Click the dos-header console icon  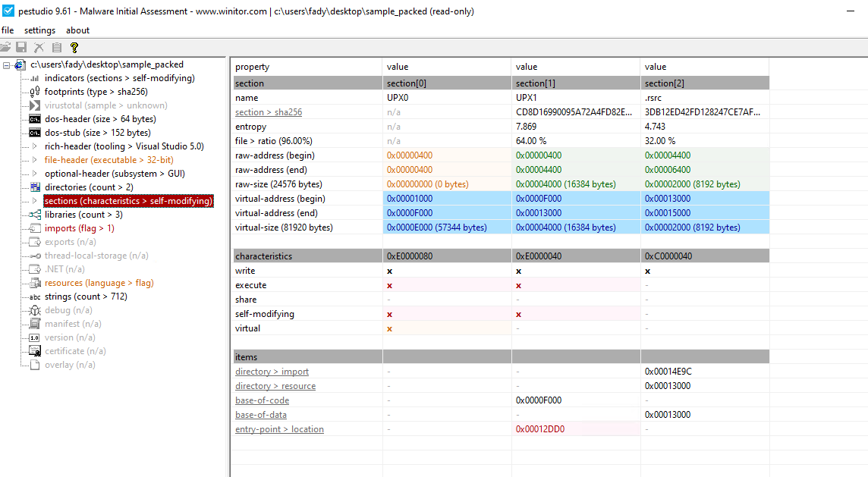point(35,119)
